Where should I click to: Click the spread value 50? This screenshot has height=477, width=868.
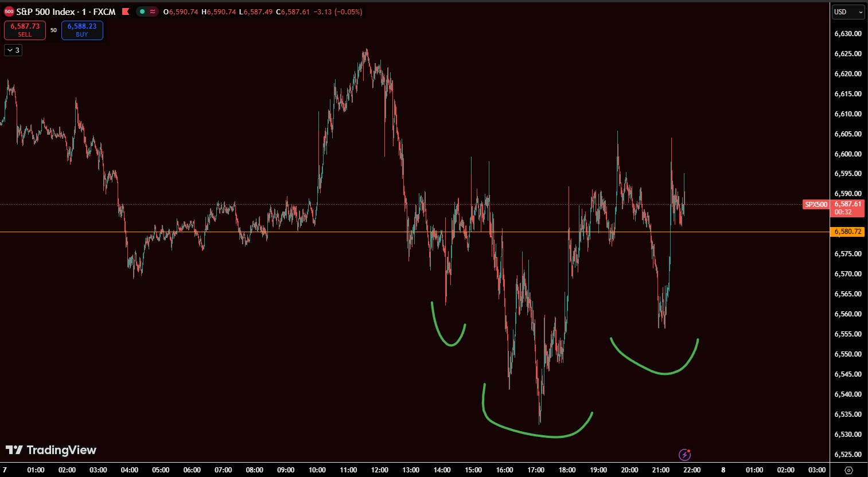(x=53, y=30)
